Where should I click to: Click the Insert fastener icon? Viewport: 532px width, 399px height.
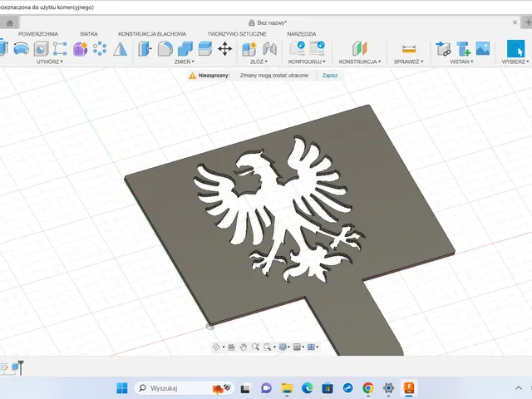point(464,48)
